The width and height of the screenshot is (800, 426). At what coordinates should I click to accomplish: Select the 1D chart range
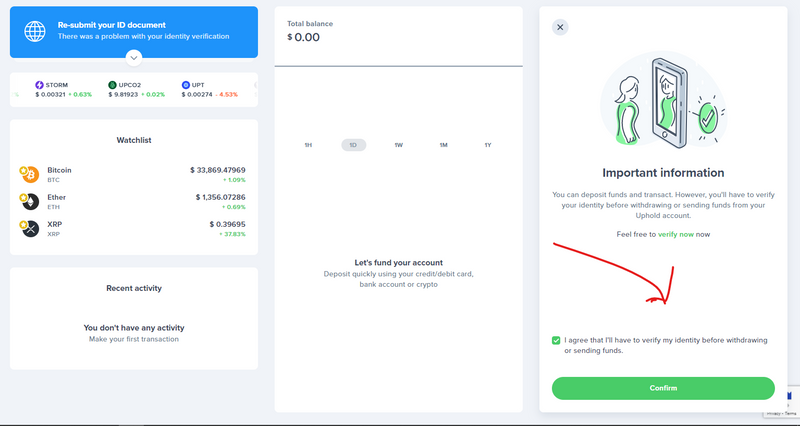pyautogui.click(x=354, y=145)
